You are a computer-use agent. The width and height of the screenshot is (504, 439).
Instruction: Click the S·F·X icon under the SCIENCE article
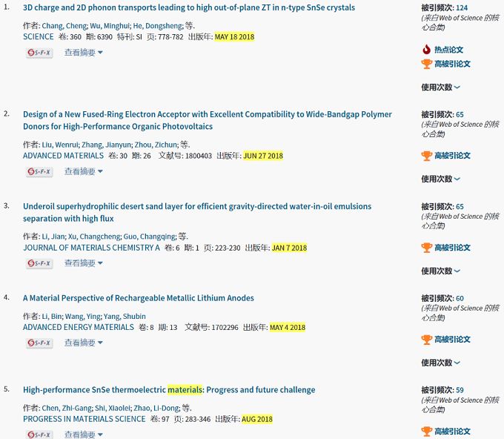coord(39,53)
